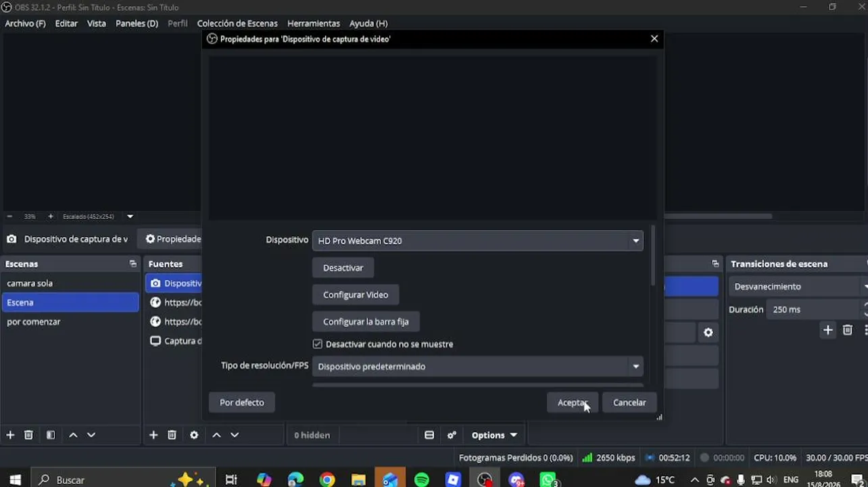Click the properties dialog vertical scrollbar

[x=653, y=256]
